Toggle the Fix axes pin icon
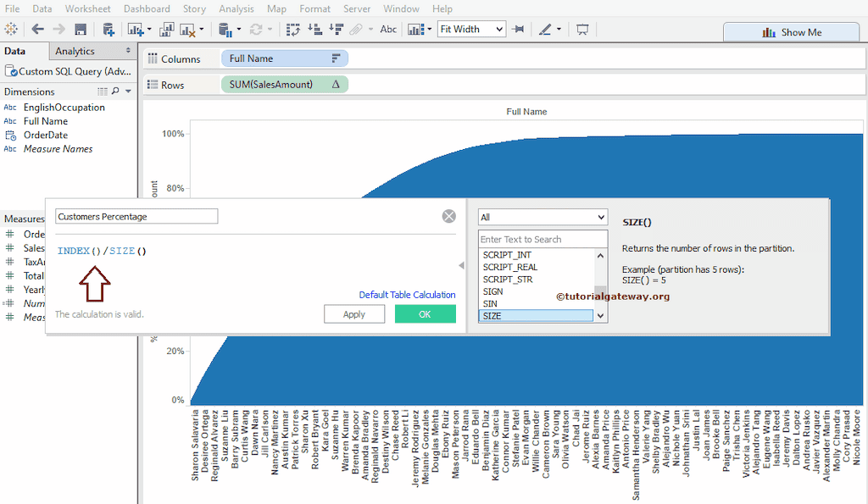 [518, 30]
